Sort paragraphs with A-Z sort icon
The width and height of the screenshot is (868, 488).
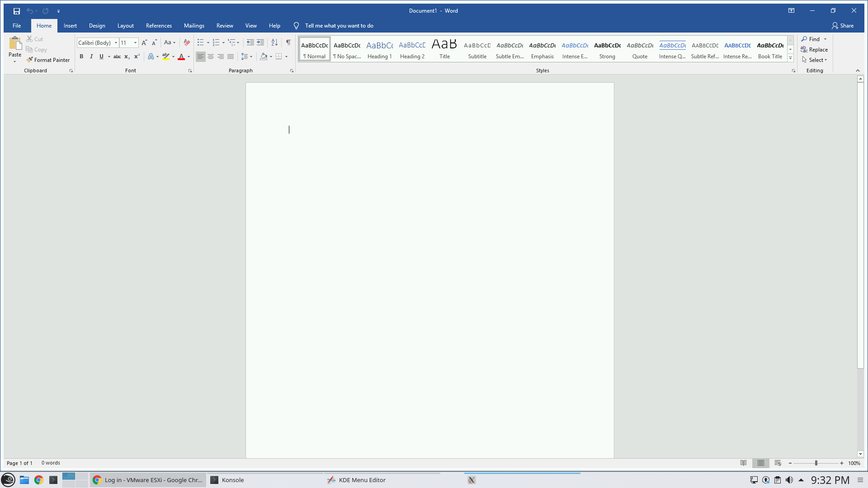pos(274,43)
